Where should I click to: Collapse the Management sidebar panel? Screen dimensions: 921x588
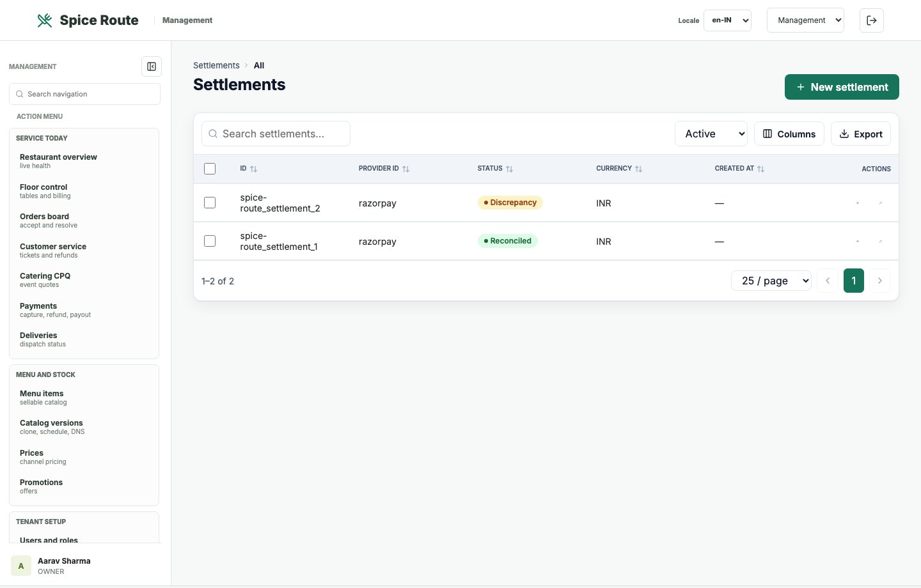[x=152, y=66]
